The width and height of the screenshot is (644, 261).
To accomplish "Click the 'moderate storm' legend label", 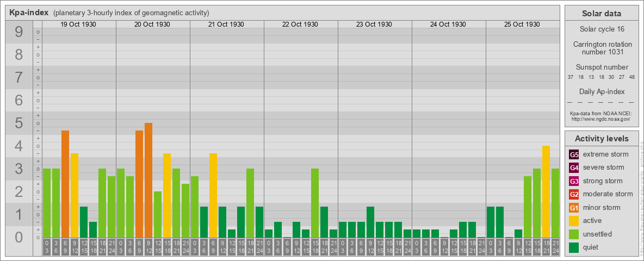I will click(608, 194).
